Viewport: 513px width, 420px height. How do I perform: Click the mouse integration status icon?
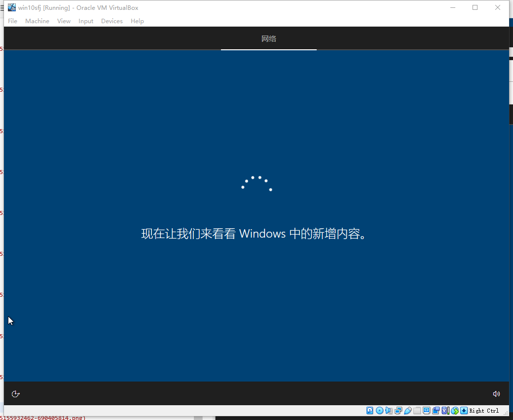click(454, 411)
